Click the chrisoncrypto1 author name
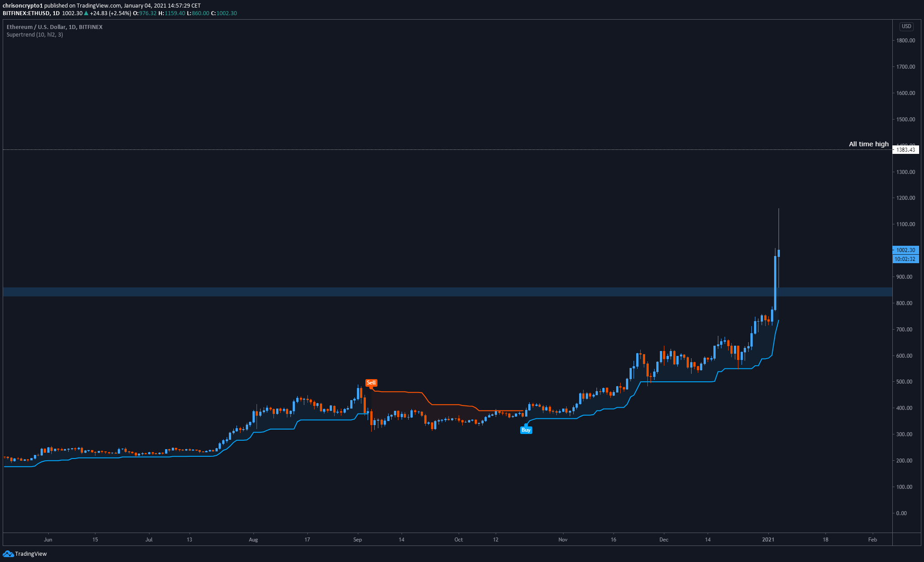Viewport: 924px width, 562px height. (x=23, y=6)
